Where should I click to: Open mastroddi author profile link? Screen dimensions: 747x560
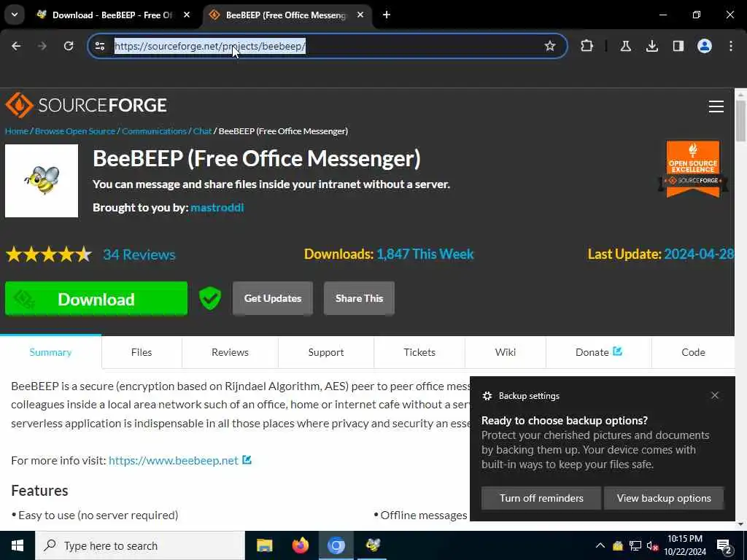[x=217, y=208]
